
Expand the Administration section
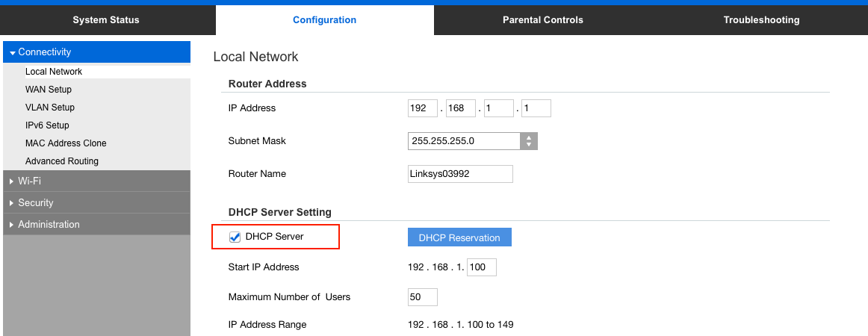pyautogui.click(x=97, y=224)
